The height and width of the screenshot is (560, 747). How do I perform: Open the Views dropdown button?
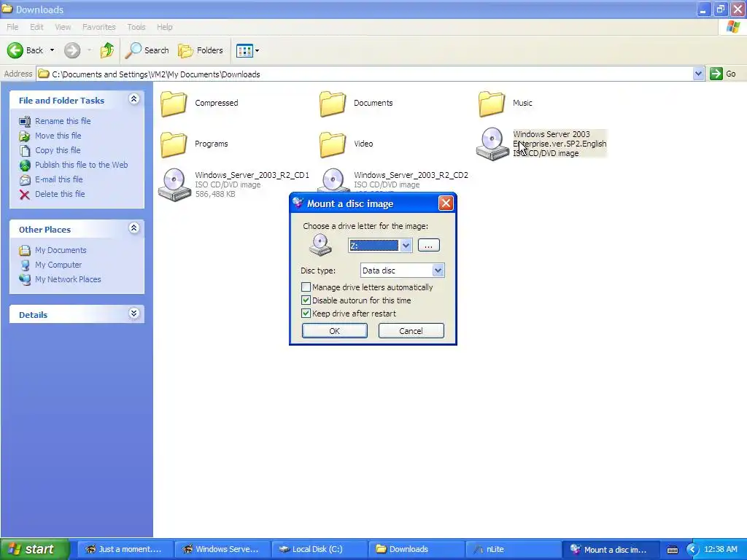(x=248, y=50)
